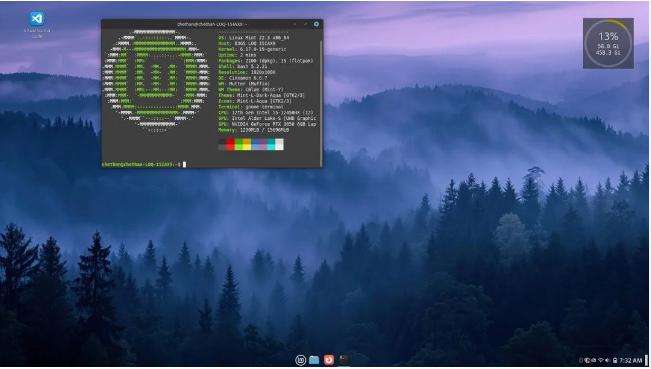Launch the red browser icon in panel
This screenshot has height=369, width=651.
pos(329,360)
